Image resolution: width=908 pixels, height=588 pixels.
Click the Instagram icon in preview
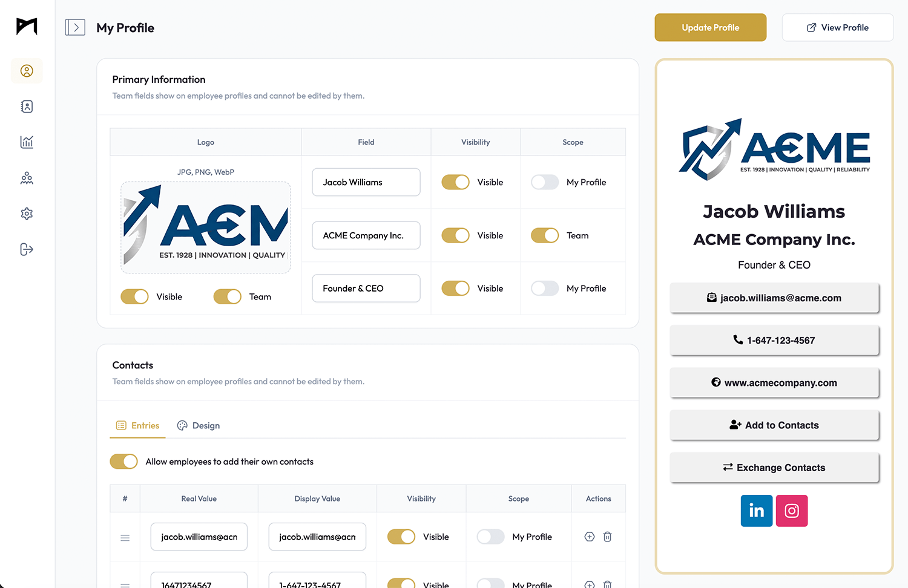coord(791,511)
